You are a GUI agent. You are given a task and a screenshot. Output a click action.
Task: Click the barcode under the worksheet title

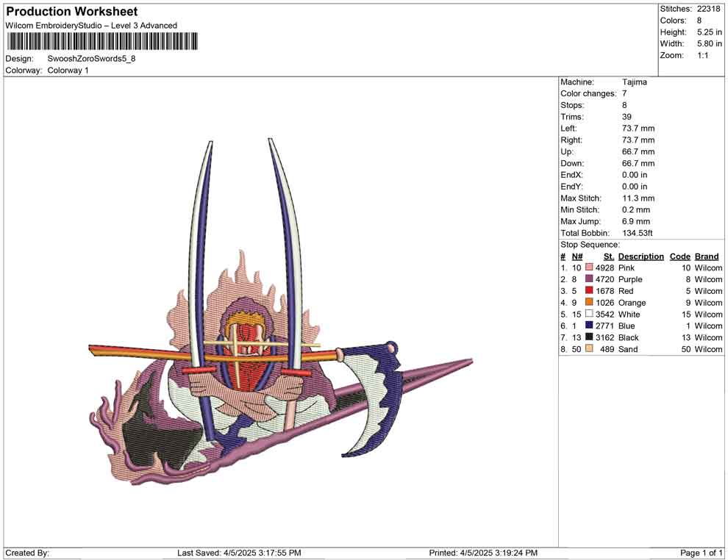(102, 41)
